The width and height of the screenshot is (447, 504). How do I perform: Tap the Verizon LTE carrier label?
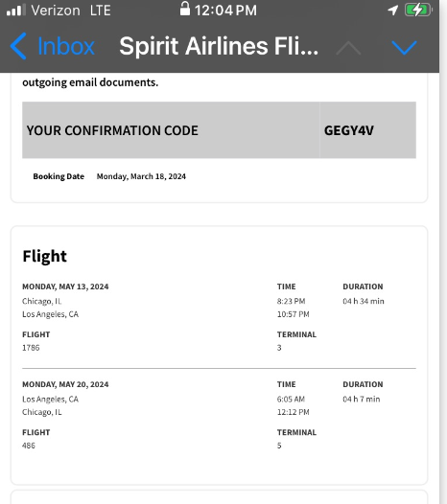(x=71, y=11)
